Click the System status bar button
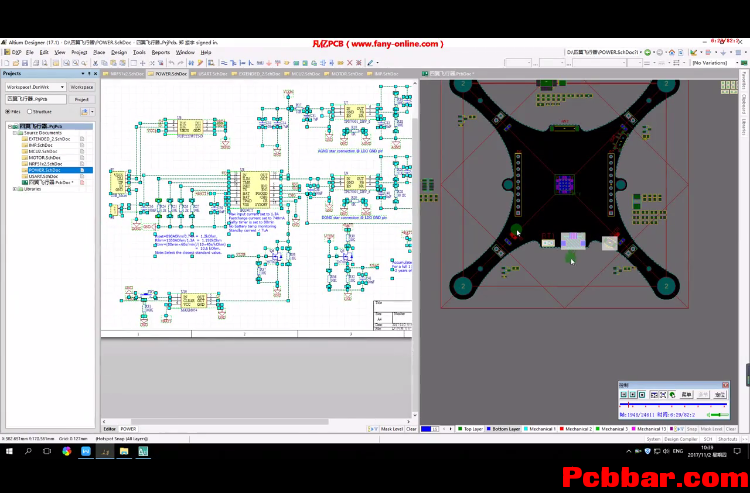The width and height of the screenshot is (751, 493). click(653, 439)
